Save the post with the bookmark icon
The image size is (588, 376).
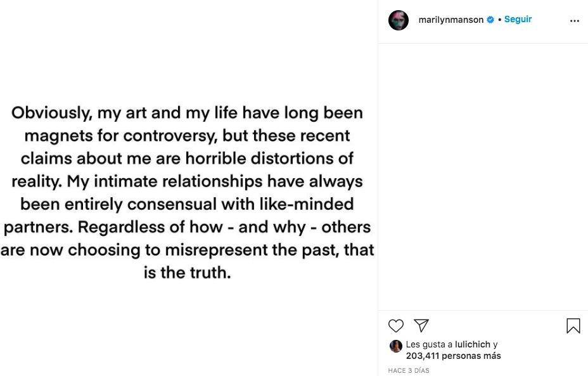coord(573,326)
